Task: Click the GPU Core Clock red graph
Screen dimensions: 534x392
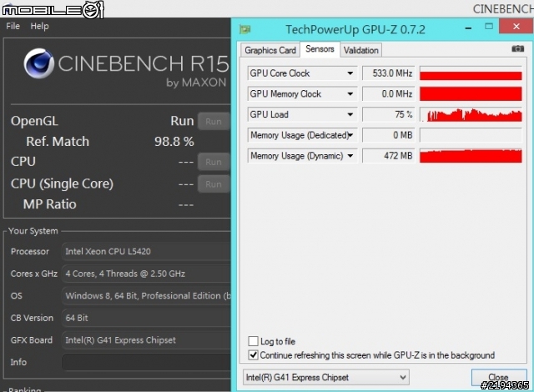Action: [x=471, y=73]
